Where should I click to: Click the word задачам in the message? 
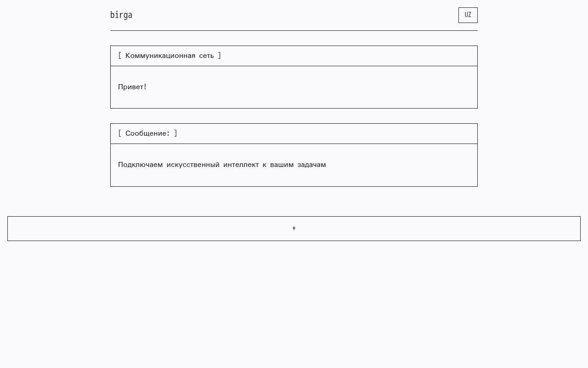[x=311, y=165]
